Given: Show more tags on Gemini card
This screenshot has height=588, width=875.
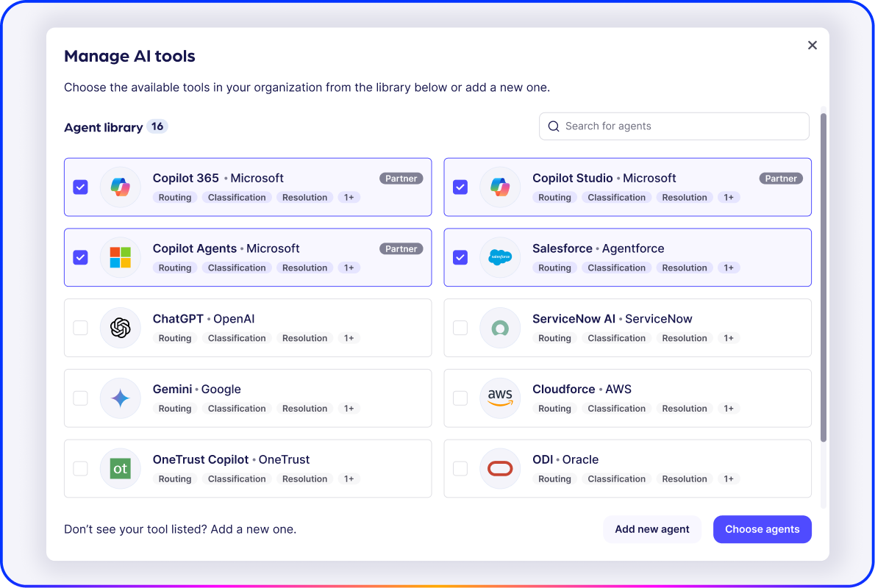Looking at the screenshot, I should (349, 409).
